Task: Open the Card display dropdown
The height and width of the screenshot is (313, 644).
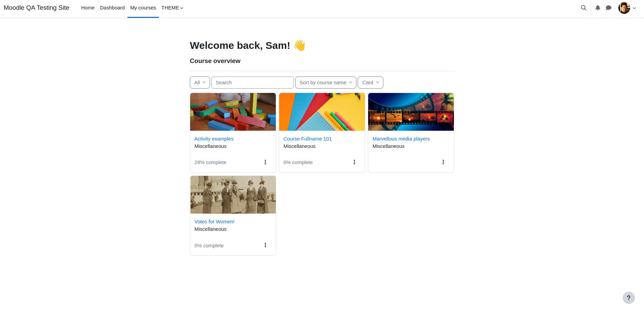Action: click(371, 83)
